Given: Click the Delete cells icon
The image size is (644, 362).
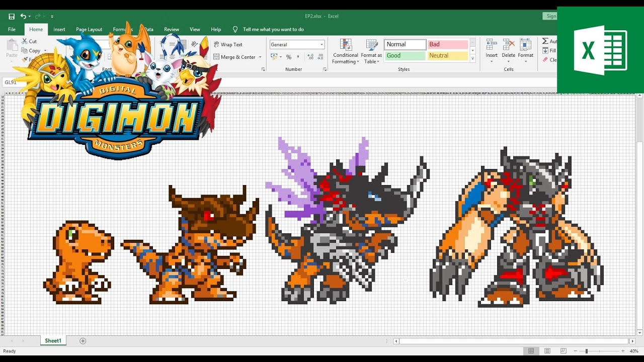Looking at the screenshot, I should pyautogui.click(x=509, y=45).
